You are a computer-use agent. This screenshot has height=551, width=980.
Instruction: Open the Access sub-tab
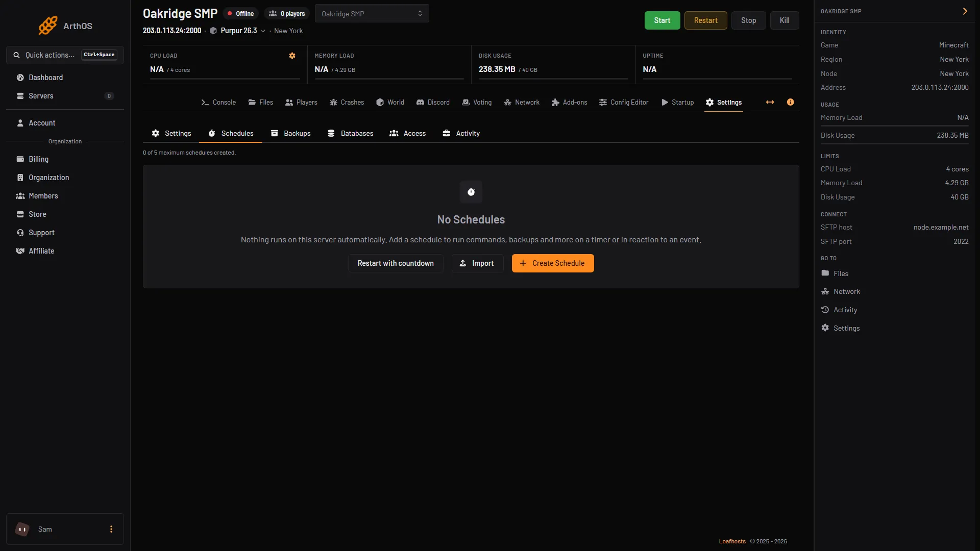click(407, 133)
